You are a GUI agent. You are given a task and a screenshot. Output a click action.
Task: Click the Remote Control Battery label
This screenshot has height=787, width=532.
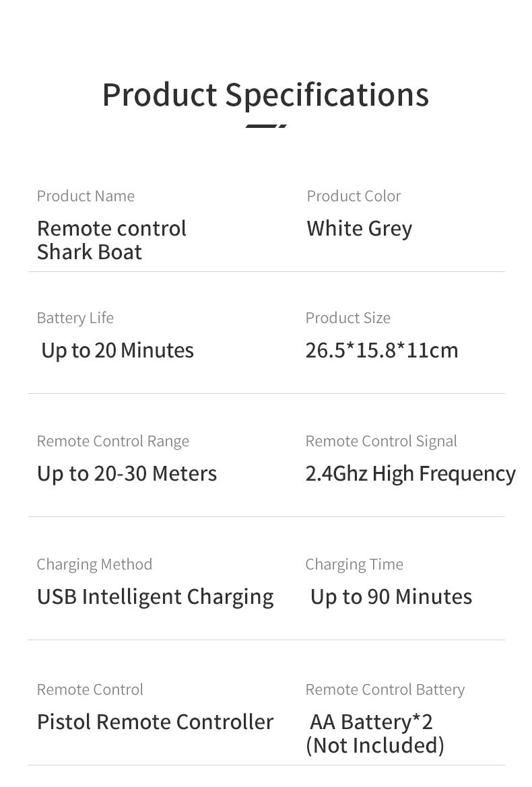point(385,689)
